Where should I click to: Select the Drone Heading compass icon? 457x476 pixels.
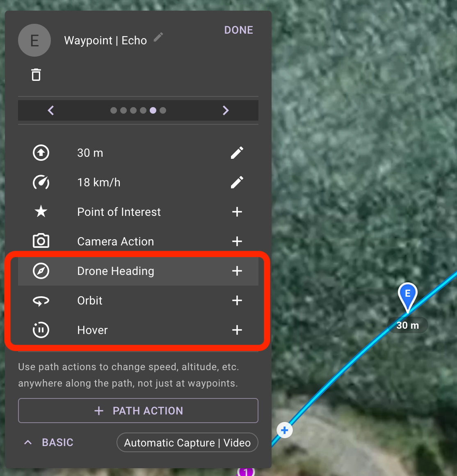41,271
